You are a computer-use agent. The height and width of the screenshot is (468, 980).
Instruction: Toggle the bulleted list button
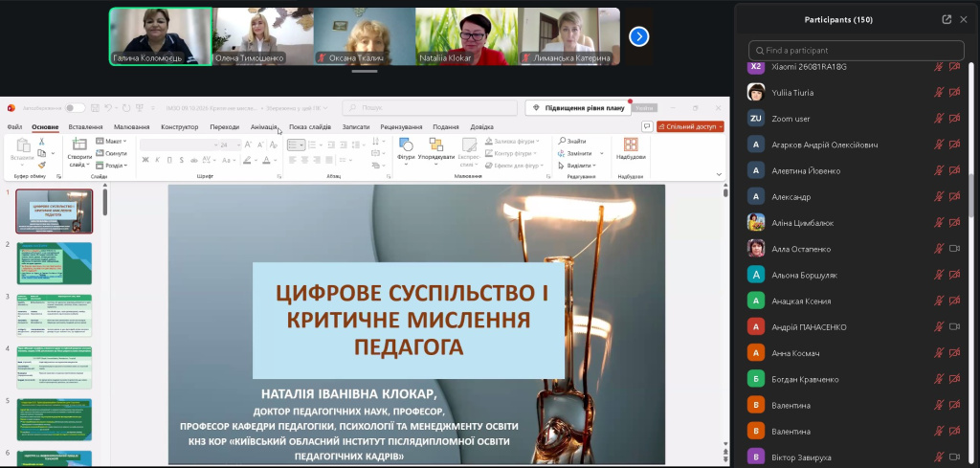tap(296, 145)
